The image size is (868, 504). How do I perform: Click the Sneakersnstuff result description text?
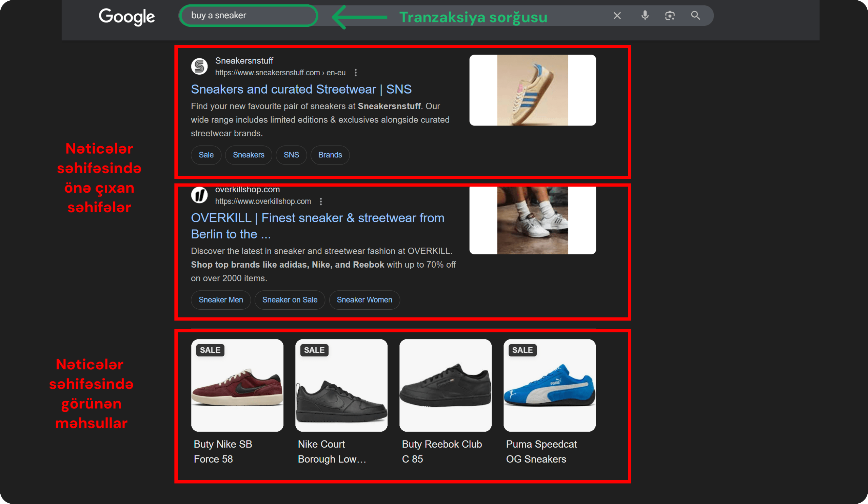[x=320, y=120]
